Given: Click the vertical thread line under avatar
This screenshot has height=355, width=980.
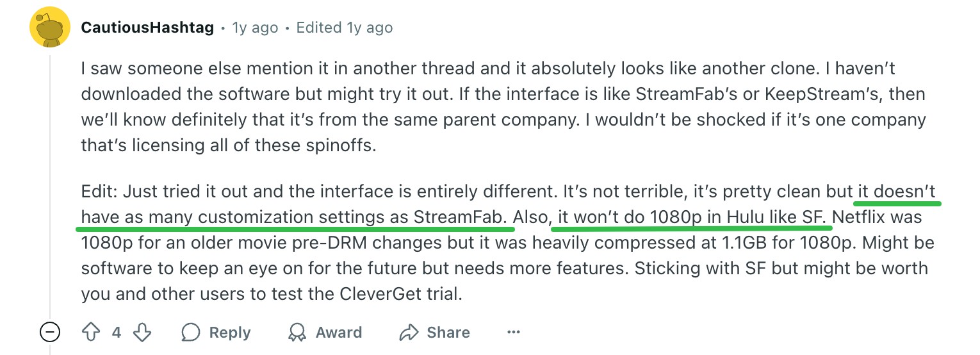Looking at the screenshot, I should point(50,186).
